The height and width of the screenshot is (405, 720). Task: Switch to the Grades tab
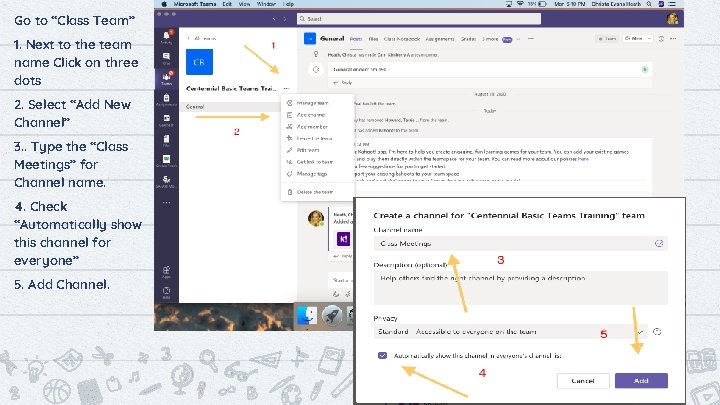(x=468, y=39)
